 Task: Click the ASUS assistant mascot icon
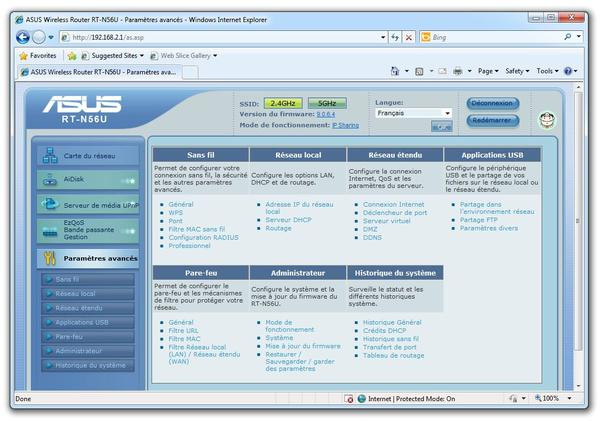pyautogui.click(x=547, y=120)
